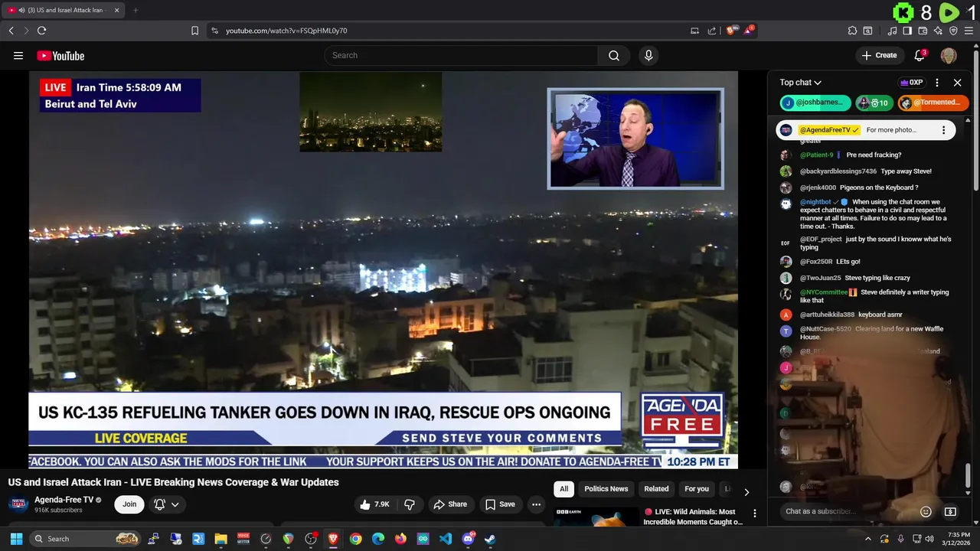Focus the YouTube search box
980x551 pixels.
pyautogui.click(x=461, y=55)
